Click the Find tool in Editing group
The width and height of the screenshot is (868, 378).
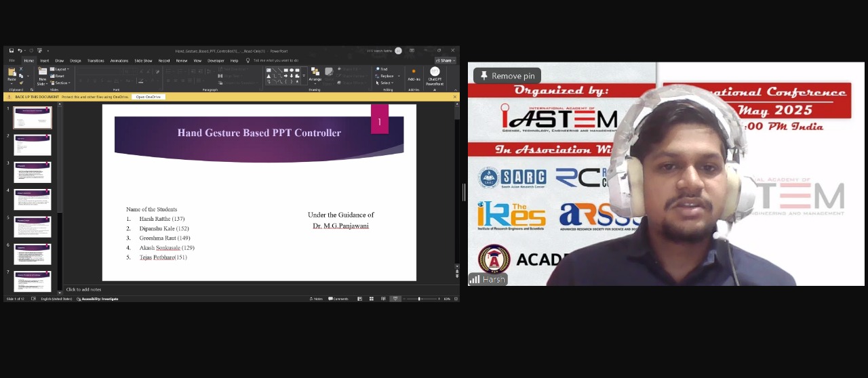coord(381,69)
